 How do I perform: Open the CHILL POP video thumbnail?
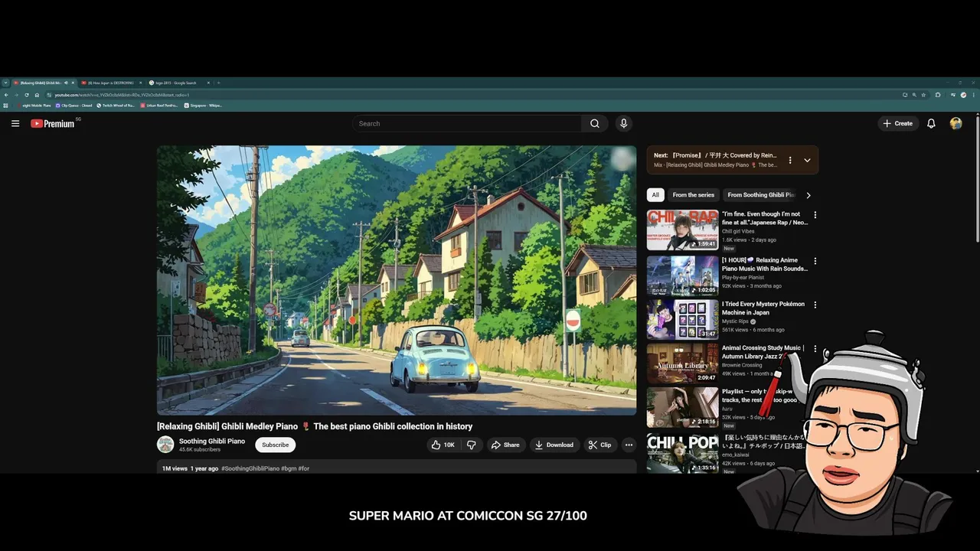[x=682, y=453]
